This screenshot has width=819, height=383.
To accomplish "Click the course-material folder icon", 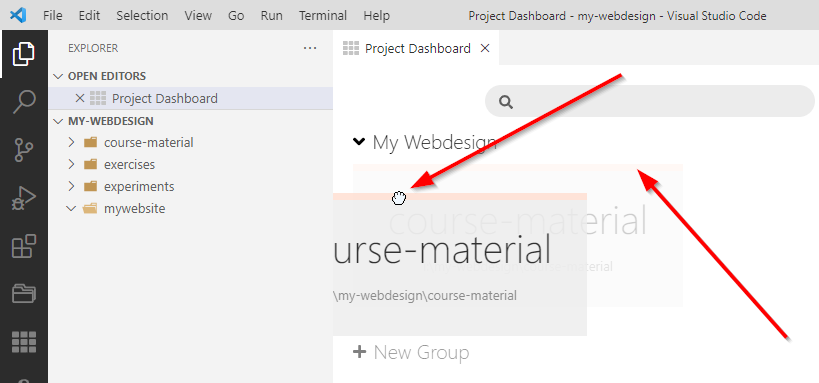I will click(90, 142).
